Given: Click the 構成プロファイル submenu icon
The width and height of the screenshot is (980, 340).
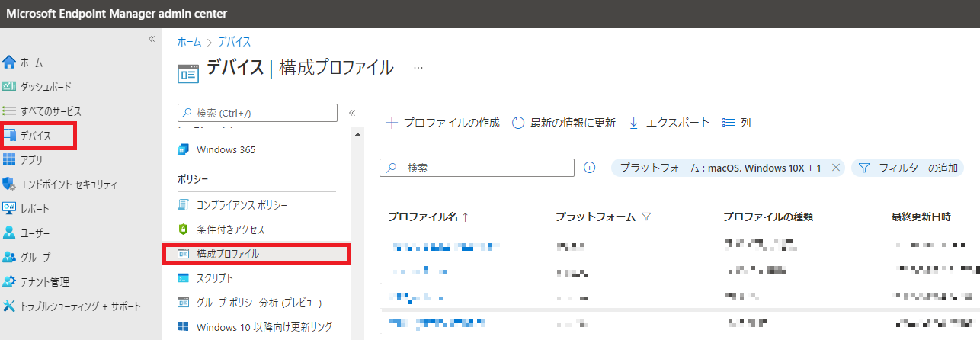Looking at the screenshot, I should [183, 254].
